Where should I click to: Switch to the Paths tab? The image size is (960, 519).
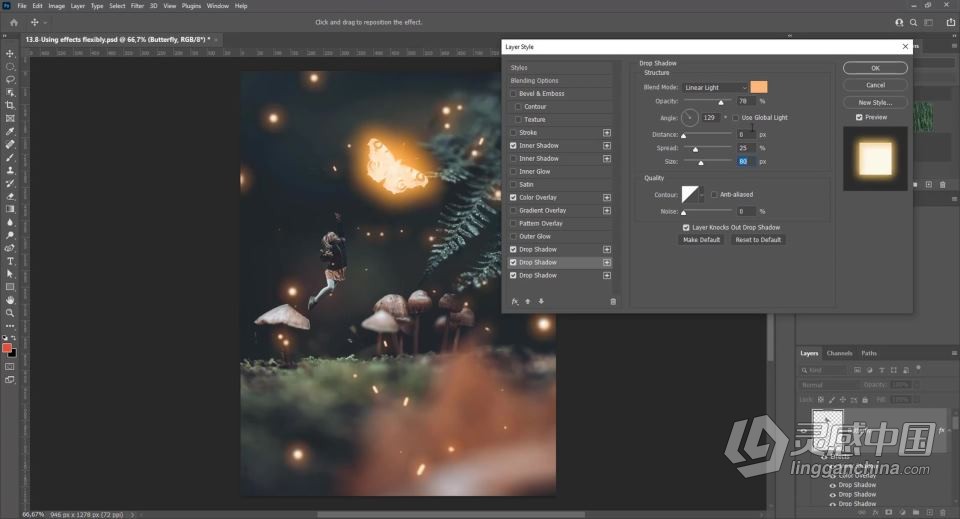[x=869, y=353]
